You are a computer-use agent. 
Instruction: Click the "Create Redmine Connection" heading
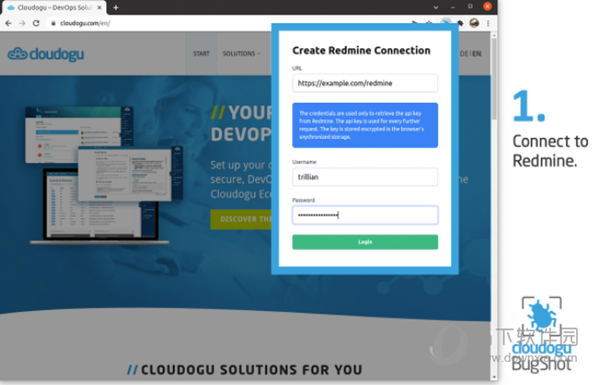coord(361,51)
